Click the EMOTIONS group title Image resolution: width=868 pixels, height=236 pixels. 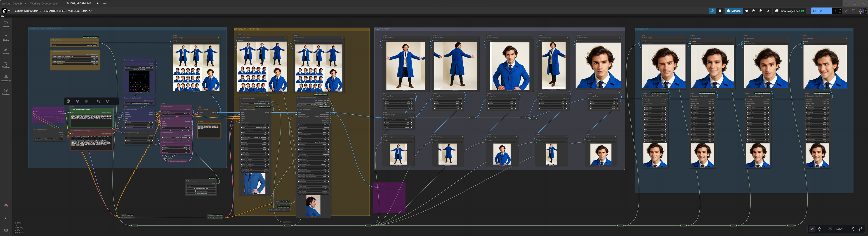click(642, 30)
